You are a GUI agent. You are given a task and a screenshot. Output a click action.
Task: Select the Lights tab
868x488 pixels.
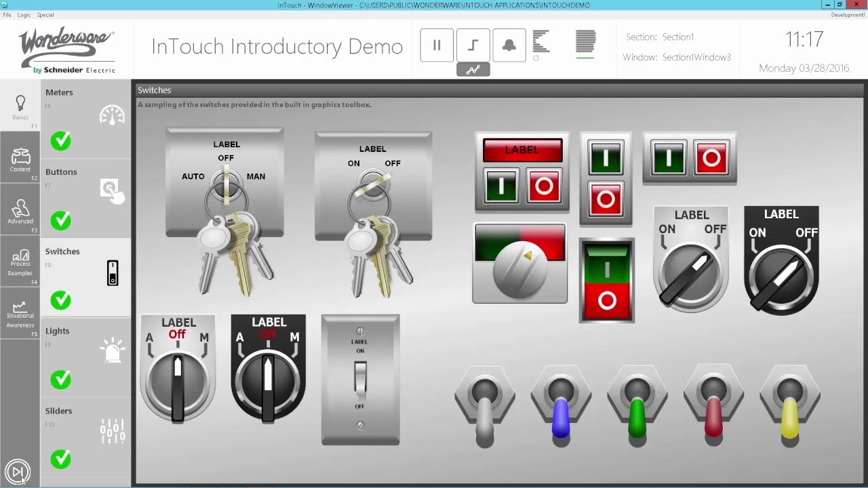[x=85, y=358]
